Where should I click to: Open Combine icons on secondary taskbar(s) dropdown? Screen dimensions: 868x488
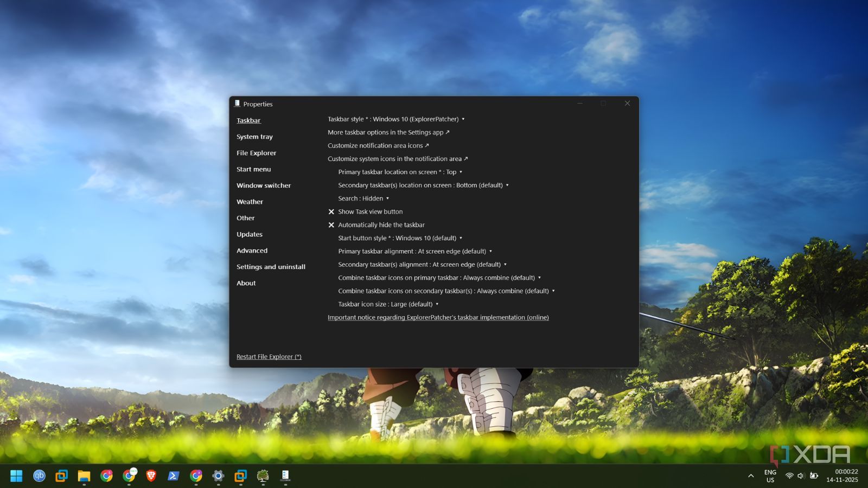(446, 291)
